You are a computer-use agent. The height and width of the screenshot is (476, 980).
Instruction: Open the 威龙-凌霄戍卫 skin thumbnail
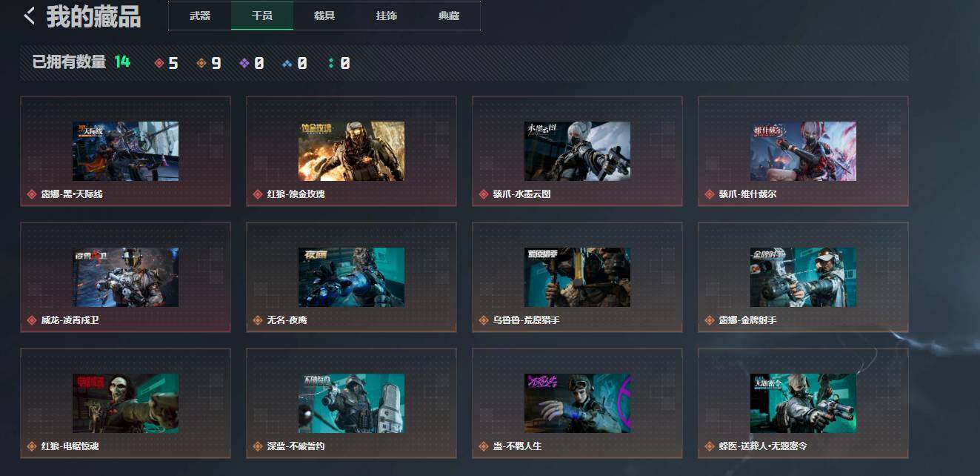(x=125, y=277)
